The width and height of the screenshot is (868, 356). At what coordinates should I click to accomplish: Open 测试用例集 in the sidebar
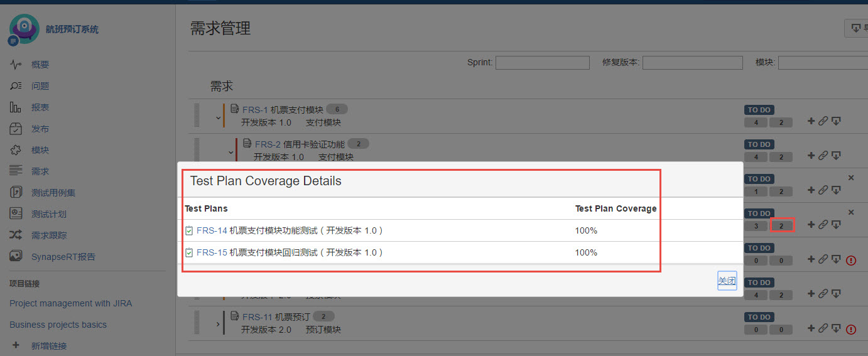[x=53, y=193]
